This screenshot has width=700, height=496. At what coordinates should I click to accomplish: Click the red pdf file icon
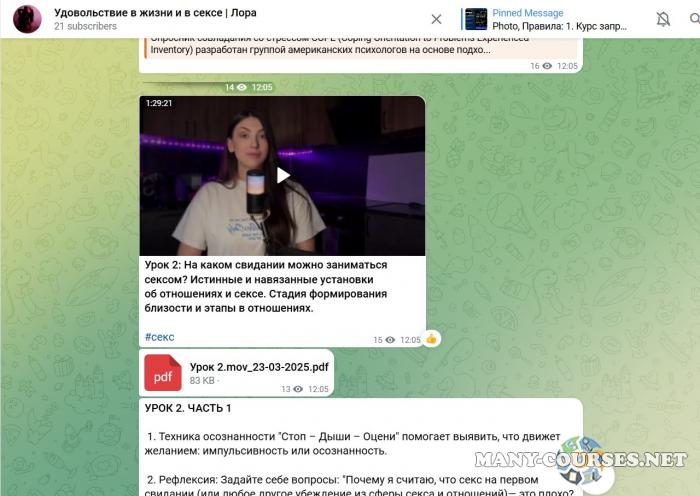163,372
